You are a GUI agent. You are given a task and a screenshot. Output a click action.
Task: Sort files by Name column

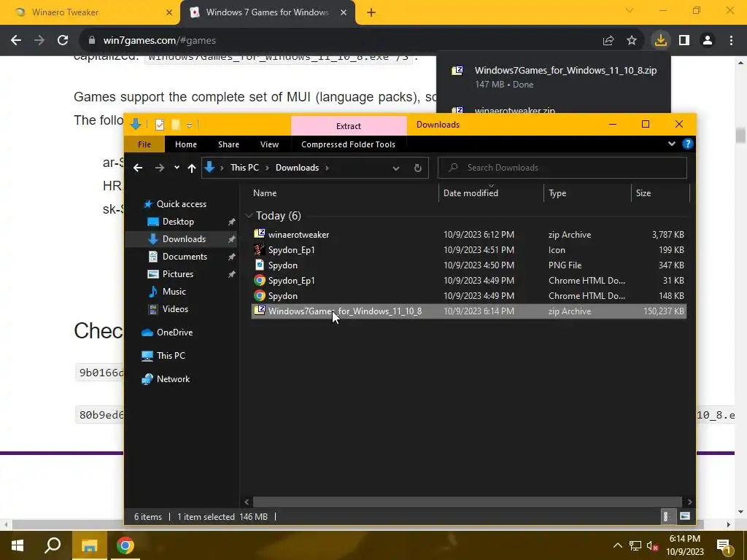[x=264, y=192]
